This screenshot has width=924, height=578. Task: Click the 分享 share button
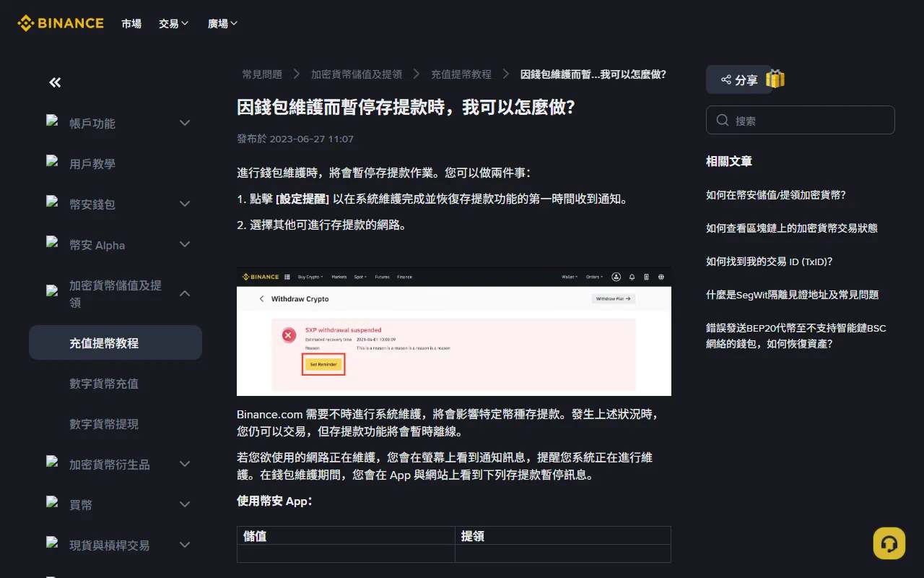(x=739, y=79)
